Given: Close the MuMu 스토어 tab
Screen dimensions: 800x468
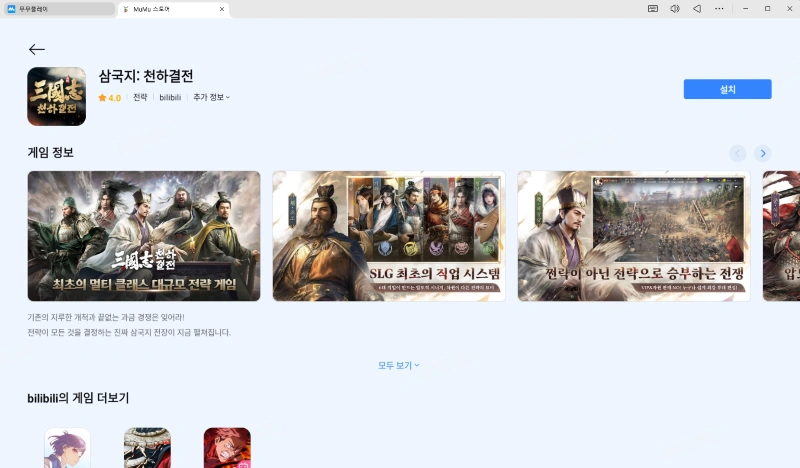Looking at the screenshot, I should (222, 9).
